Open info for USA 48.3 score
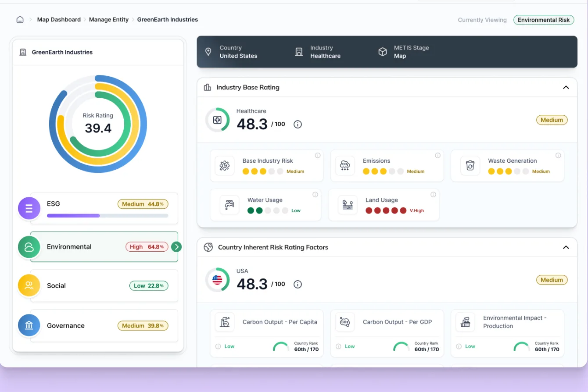Screen dimensions: 588x392 click(298, 285)
